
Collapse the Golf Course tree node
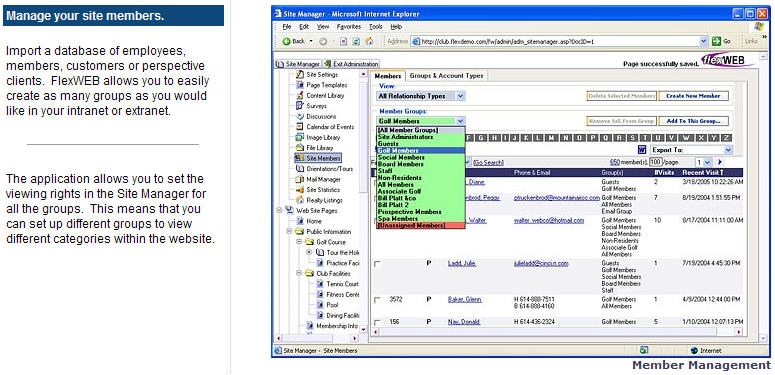tap(300, 242)
